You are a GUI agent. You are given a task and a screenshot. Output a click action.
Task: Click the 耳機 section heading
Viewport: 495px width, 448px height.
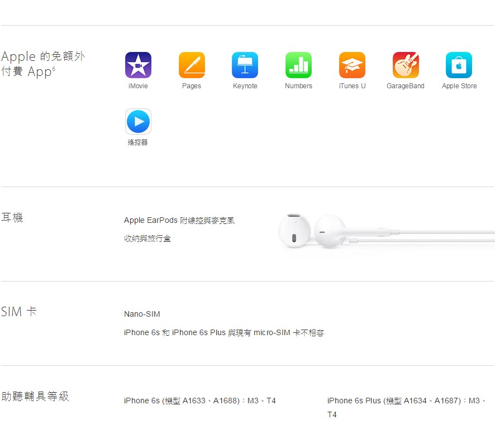click(x=12, y=217)
